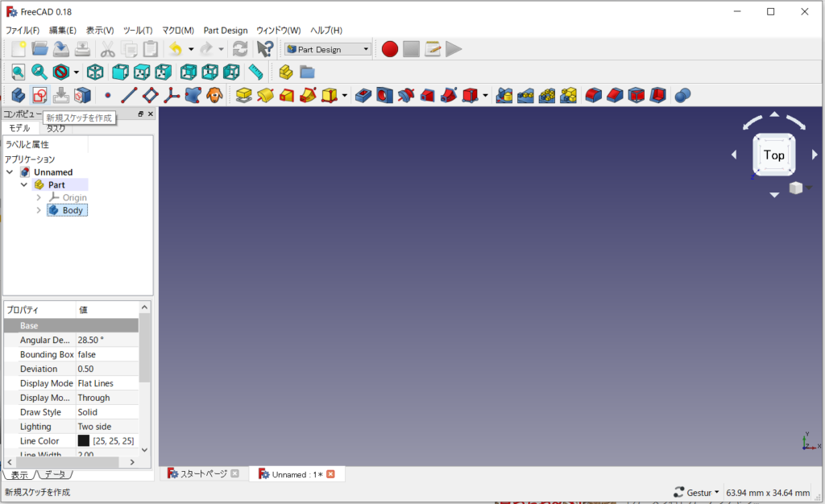Open the Measure distance ruler tool
Screen dimensions: 825x504
(x=255, y=72)
